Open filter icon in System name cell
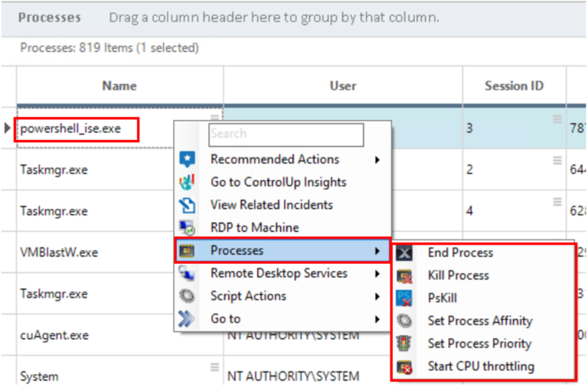This screenshot has width=588, height=387. pos(214,367)
